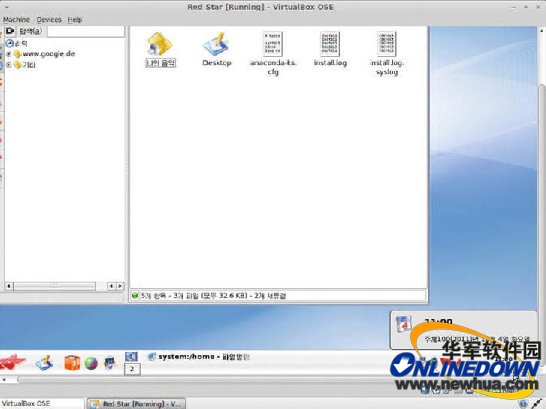
Task: Click the file label anaconda-ks.cfg
Action: [x=273, y=67]
